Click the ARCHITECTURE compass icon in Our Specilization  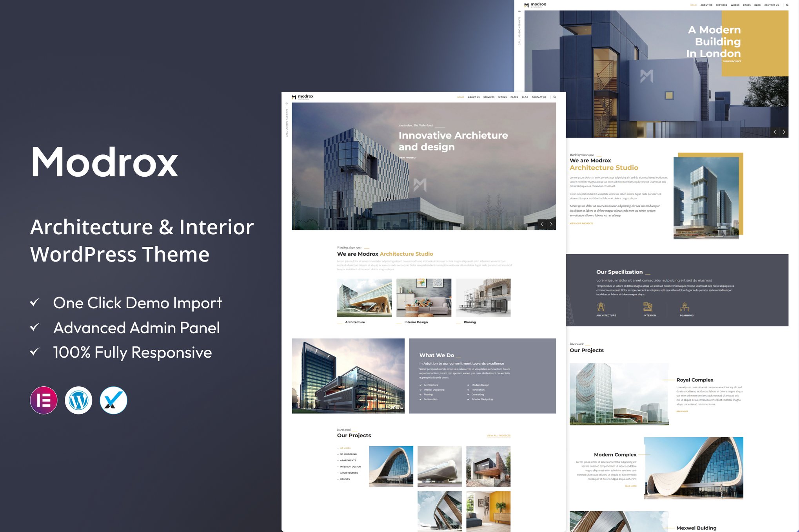point(601,307)
